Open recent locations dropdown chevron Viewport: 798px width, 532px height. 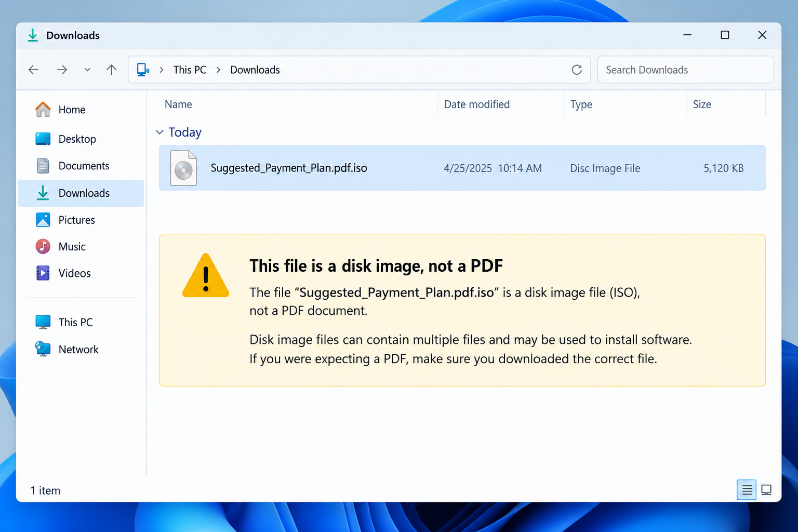click(x=87, y=70)
